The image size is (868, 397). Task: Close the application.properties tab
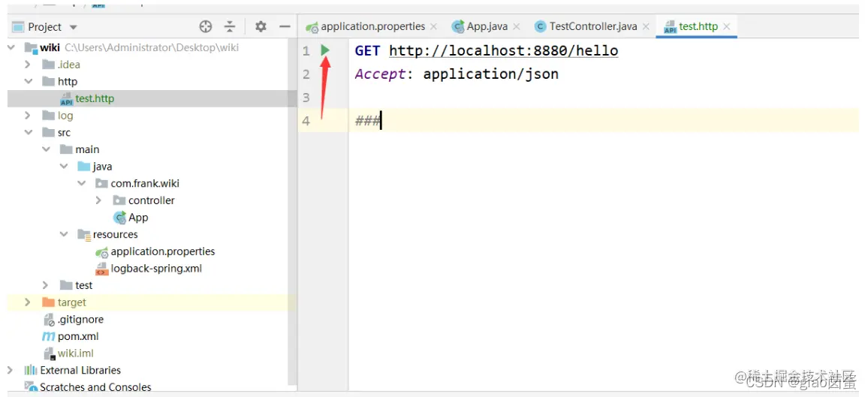click(x=433, y=26)
